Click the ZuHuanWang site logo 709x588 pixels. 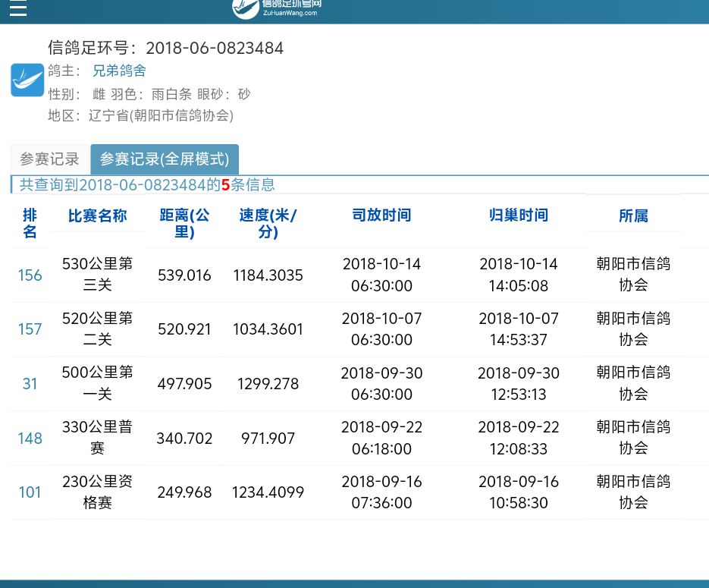[x=278, y=8]
